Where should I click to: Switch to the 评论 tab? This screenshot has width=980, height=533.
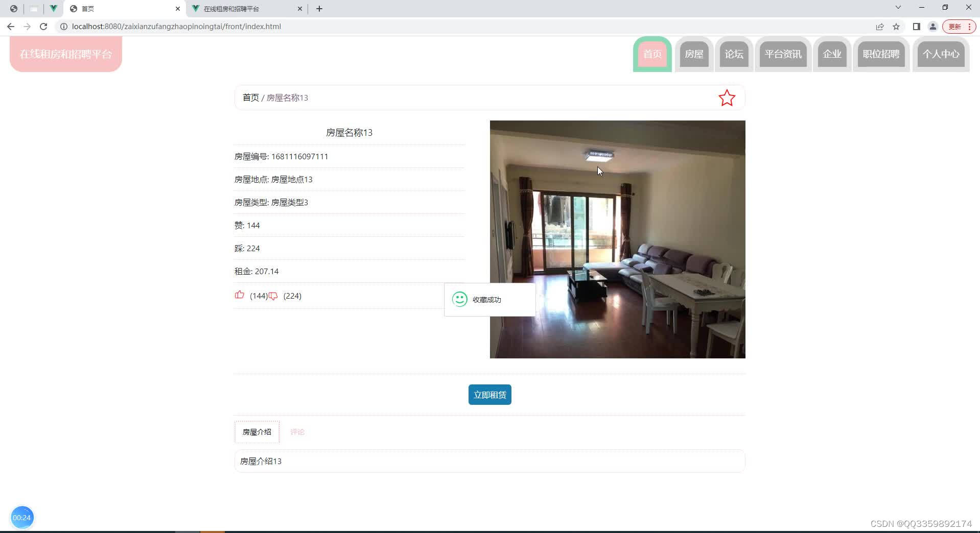point(297,432)
